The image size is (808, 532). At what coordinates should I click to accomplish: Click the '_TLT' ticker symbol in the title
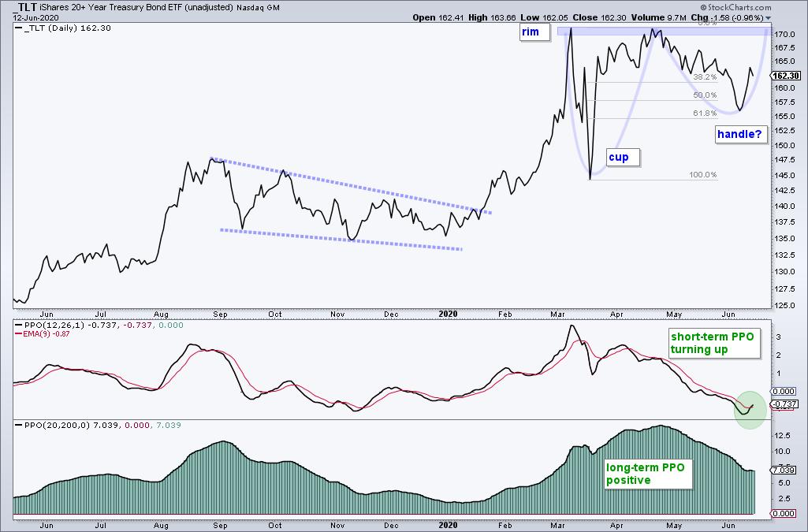pyautogui.click(x=24, y=7)
